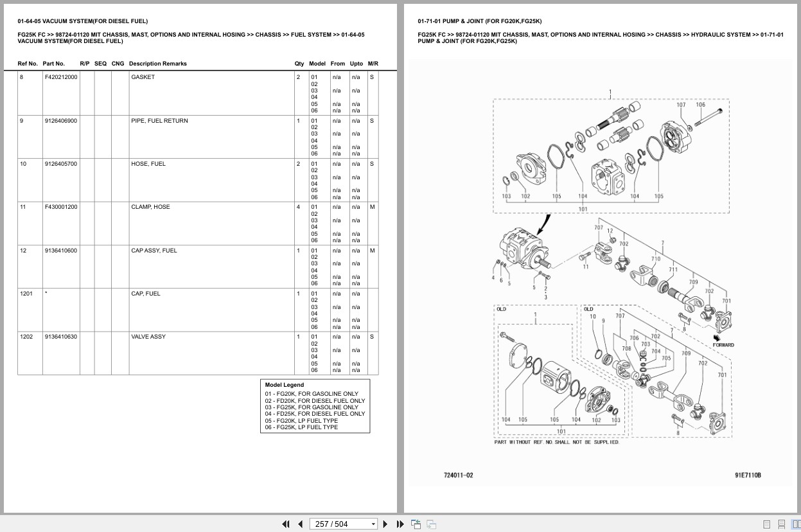Click the Upto column header
The height and width of the screenshot is (532, 801).
pos(356,64)
